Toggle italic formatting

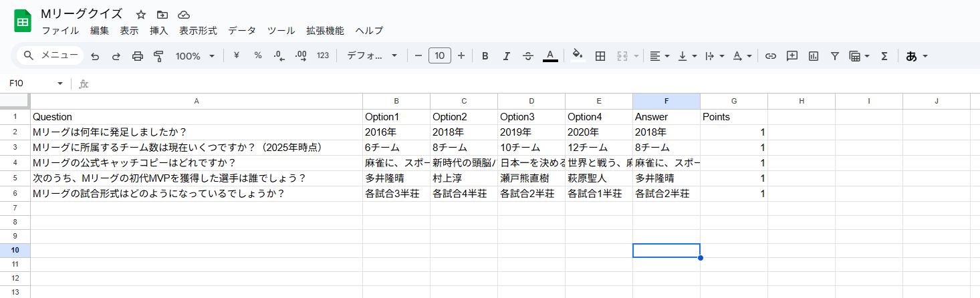pyautogui.click(x=507, y=56)
